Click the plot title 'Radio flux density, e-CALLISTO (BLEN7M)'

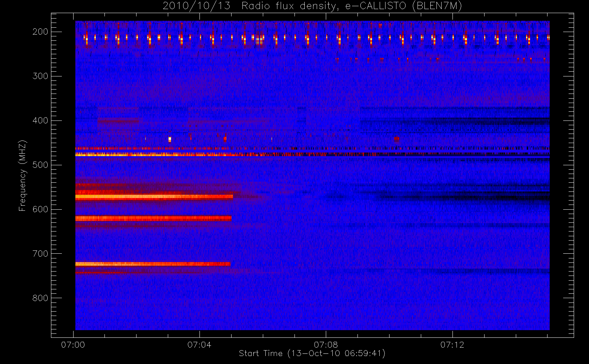[x=352, y=6]
